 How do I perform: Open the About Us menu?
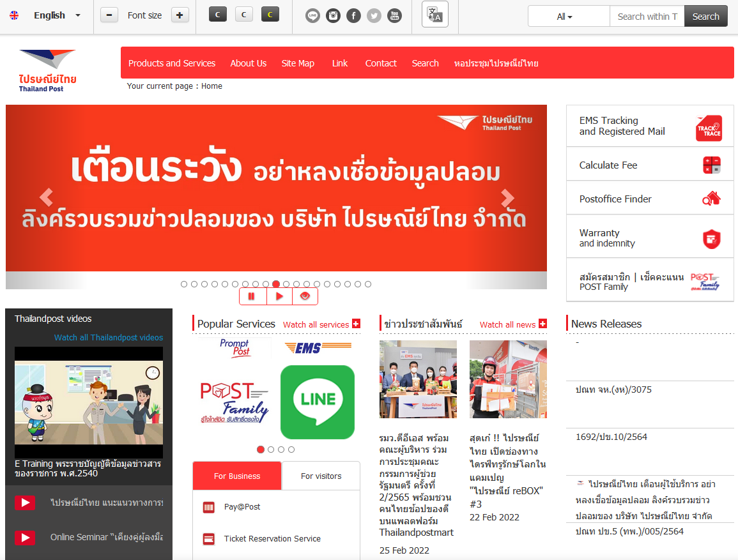click(249, 63)
